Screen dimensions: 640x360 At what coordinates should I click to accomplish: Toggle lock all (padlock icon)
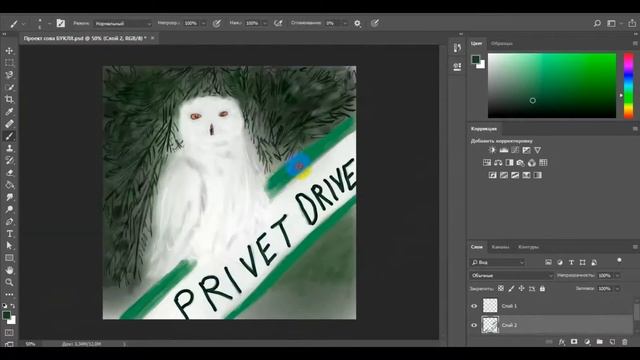542,289
